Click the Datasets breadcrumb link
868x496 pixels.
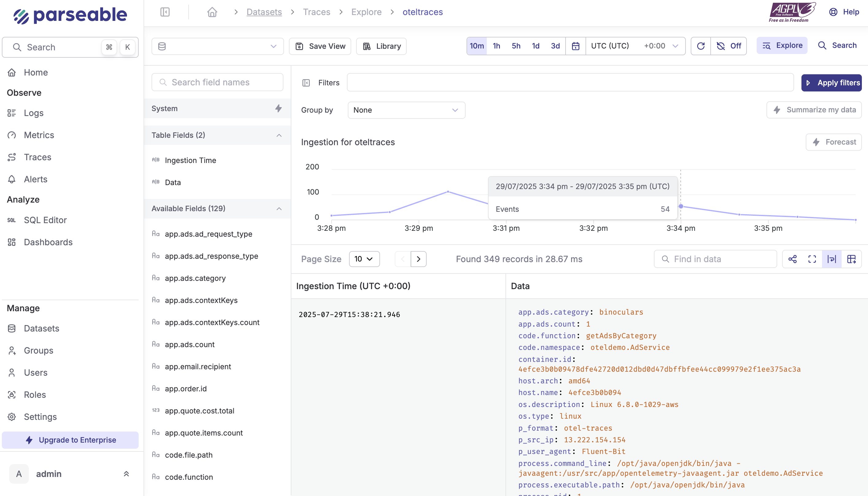tap(264, 12)
